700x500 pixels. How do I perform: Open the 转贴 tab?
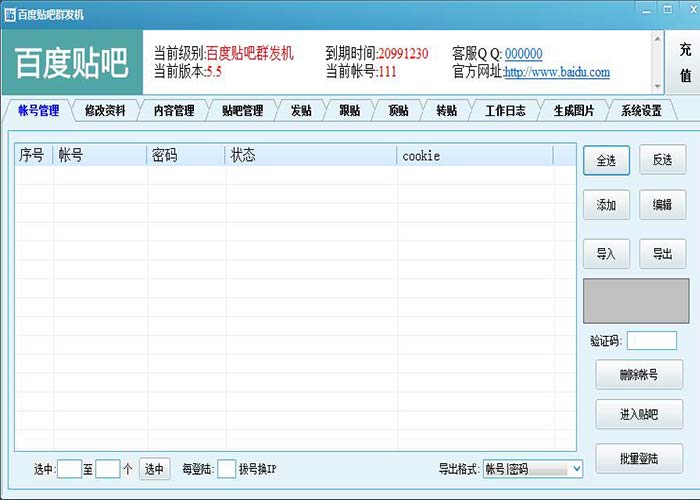(446, 110)
